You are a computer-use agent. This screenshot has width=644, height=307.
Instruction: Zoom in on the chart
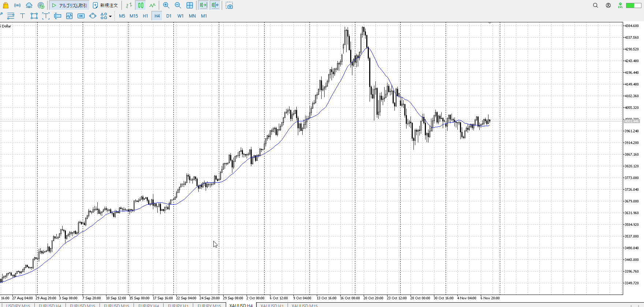pyautogui.click(x=166, y=5)
